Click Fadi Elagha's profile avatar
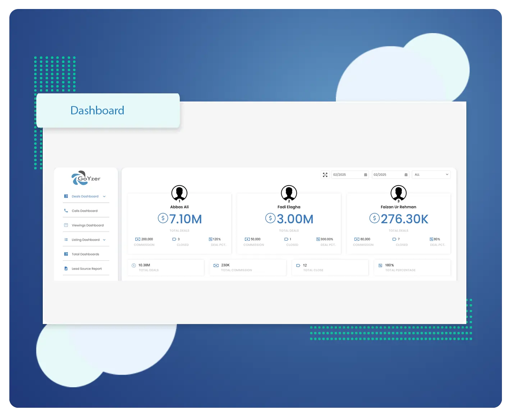 (289, 193)
